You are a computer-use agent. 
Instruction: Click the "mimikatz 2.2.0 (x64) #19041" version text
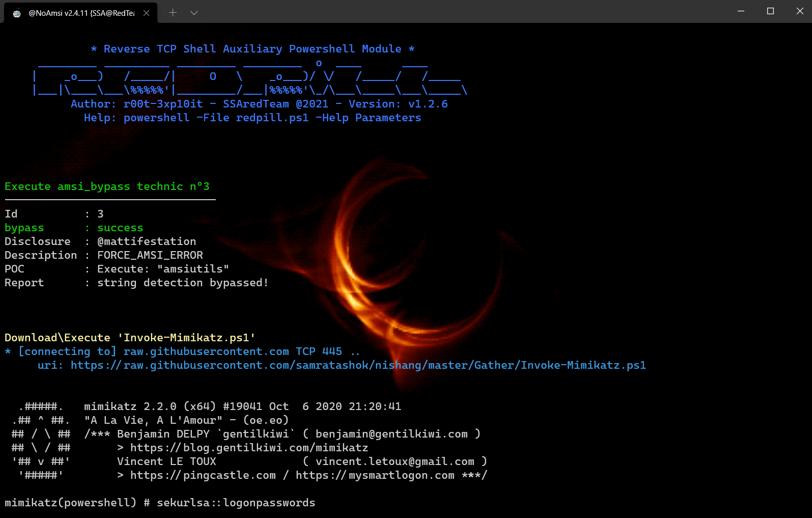click(173, 406)
